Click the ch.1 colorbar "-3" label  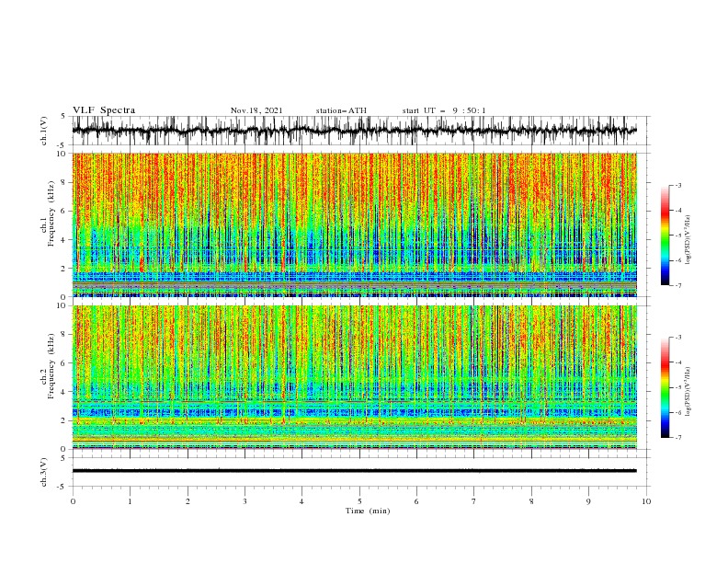[677, 185]
